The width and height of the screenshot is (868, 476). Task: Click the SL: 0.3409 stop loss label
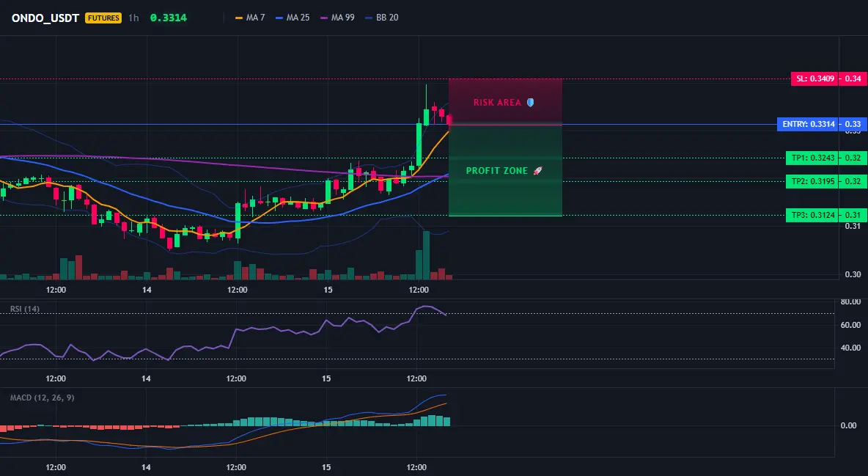[815, 78]
